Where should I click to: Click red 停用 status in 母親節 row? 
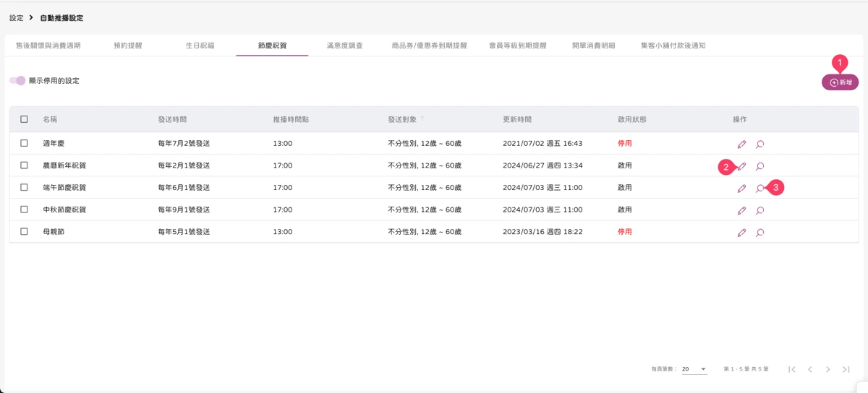click(x=625, y=232)
